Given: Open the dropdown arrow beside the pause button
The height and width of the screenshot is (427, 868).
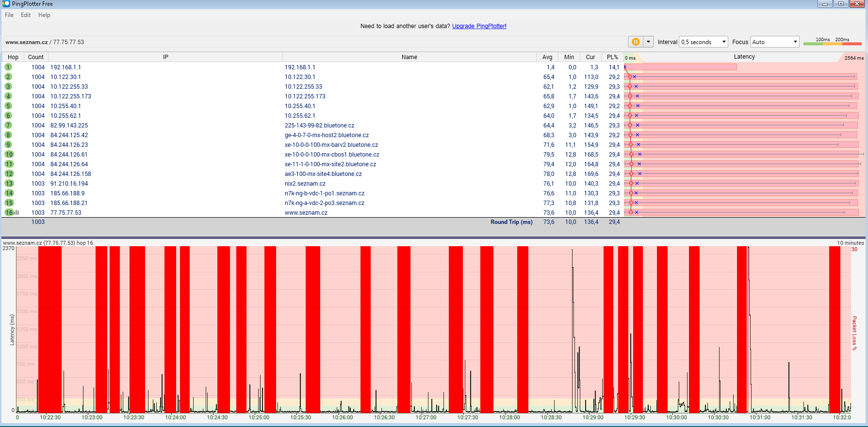Looking at the screenshot, I should click(648, 42).
